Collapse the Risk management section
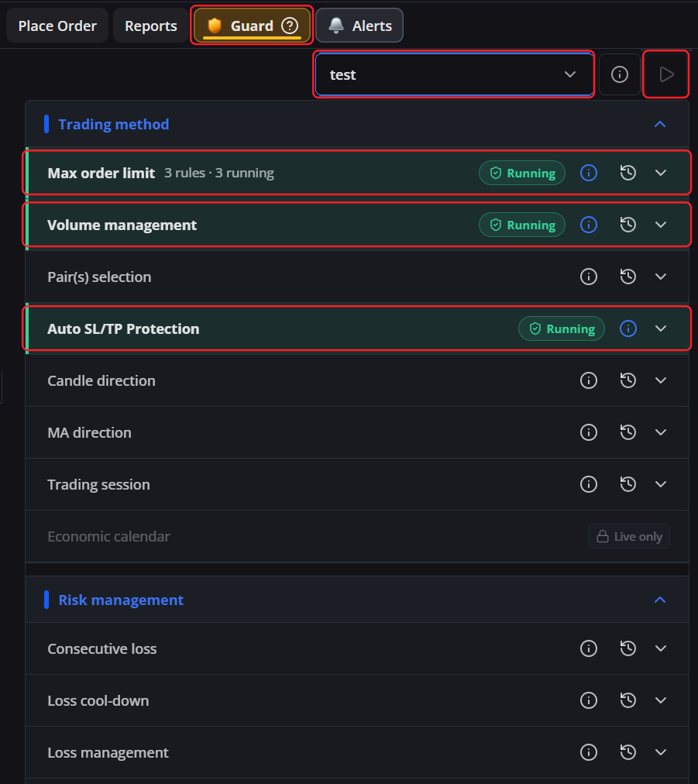Viewport: 698px width, 784px height. (660, 600)
